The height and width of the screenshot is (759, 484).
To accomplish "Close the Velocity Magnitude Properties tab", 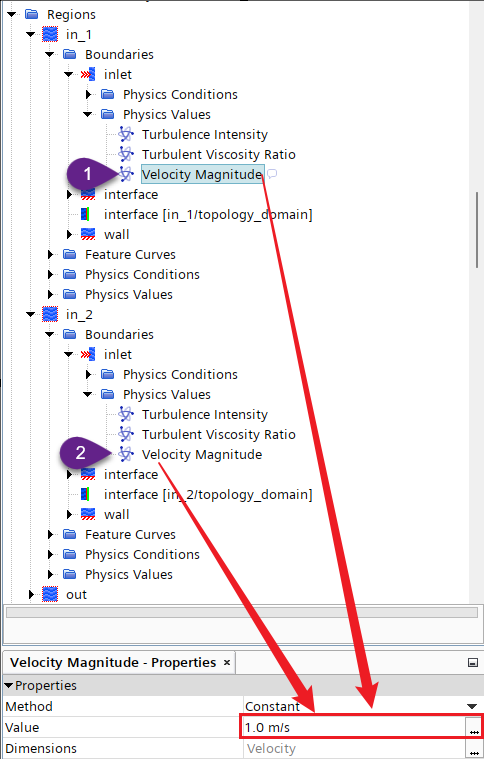I will pyautogui.click(x=227, y=662).
